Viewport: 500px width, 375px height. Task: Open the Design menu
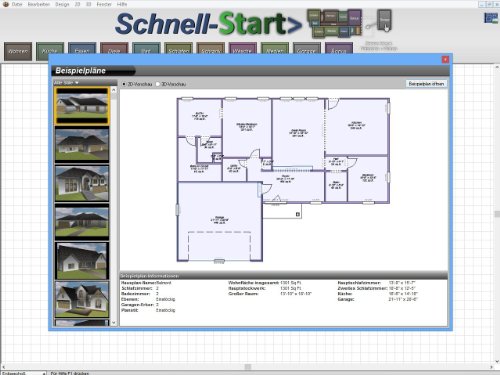(x=62, y=4)
